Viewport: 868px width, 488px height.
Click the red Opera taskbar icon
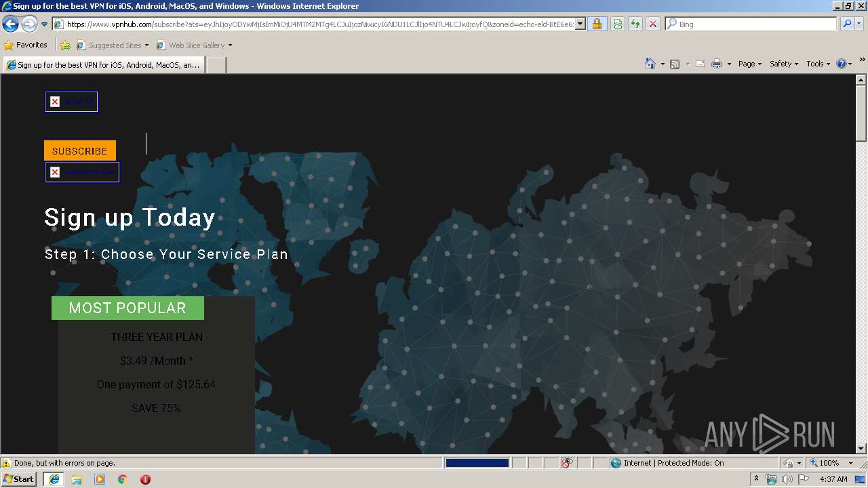(145, 479)
